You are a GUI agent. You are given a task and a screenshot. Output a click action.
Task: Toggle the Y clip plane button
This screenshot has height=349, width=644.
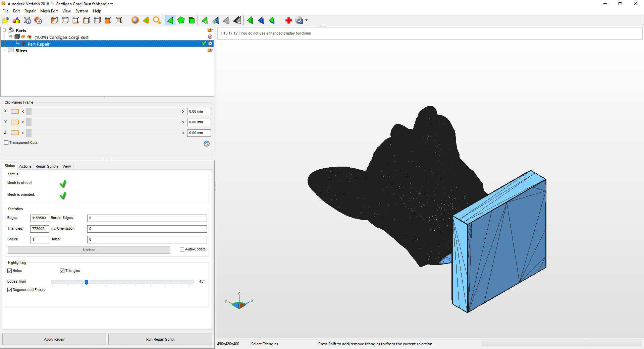(x=15, y=122)
